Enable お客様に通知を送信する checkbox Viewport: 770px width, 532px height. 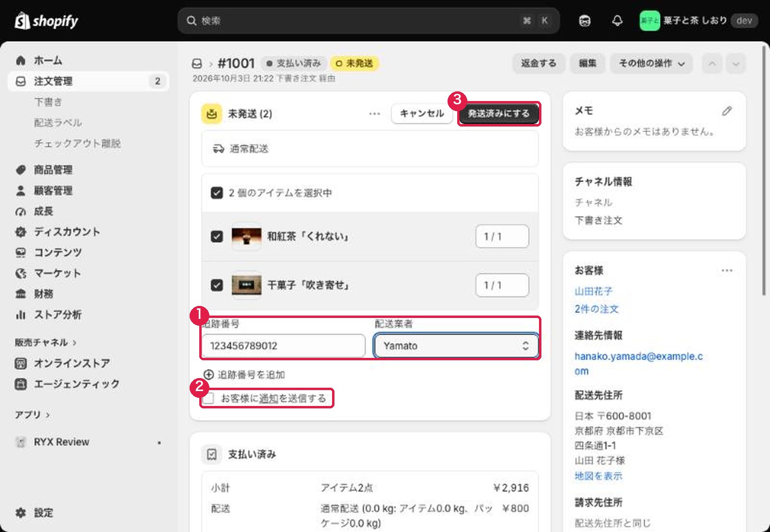pyautogui.click(x=208, y=399)
